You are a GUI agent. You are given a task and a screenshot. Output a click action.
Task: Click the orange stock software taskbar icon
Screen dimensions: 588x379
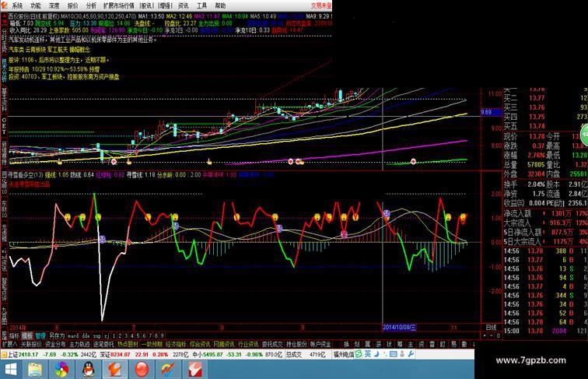tap(115, 370)
